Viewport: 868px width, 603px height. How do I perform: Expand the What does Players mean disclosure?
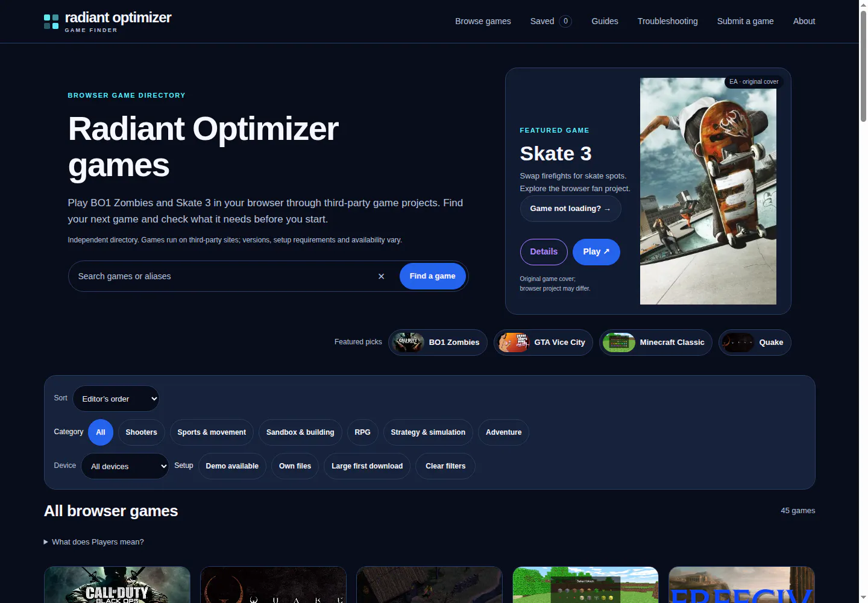point(94,542)
